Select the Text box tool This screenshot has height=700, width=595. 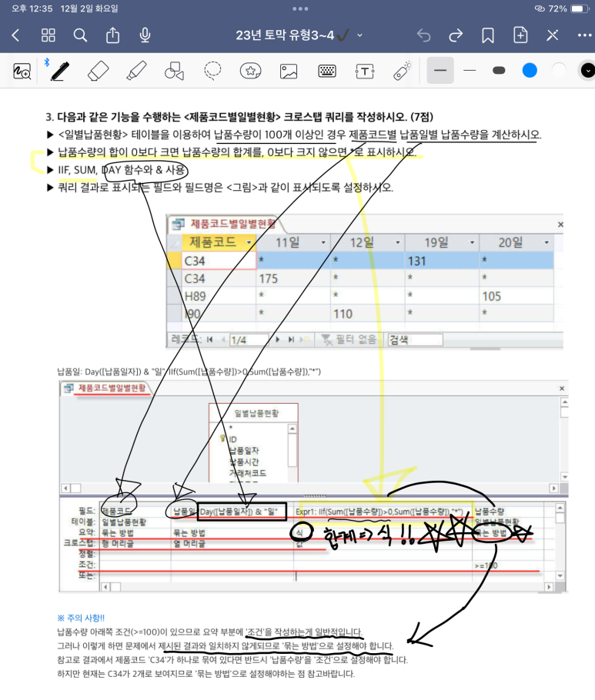[365, 72]
